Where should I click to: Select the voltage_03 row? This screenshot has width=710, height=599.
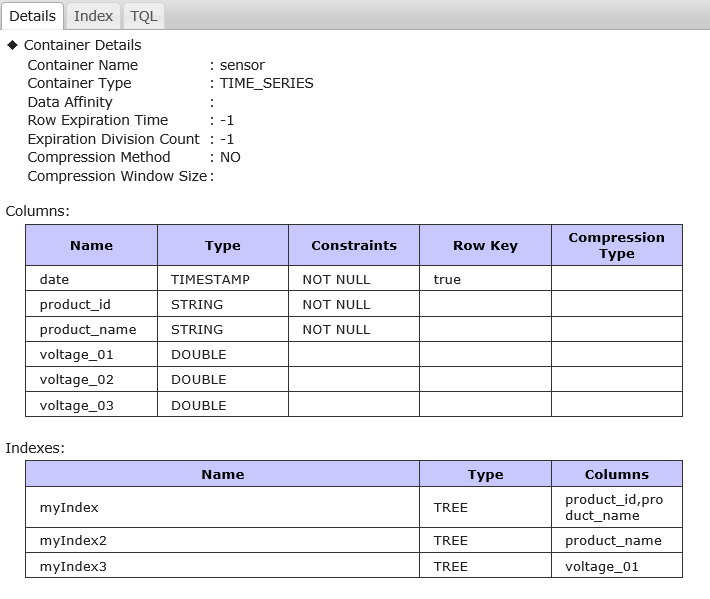pyautogui.click(x=76, y=405)
